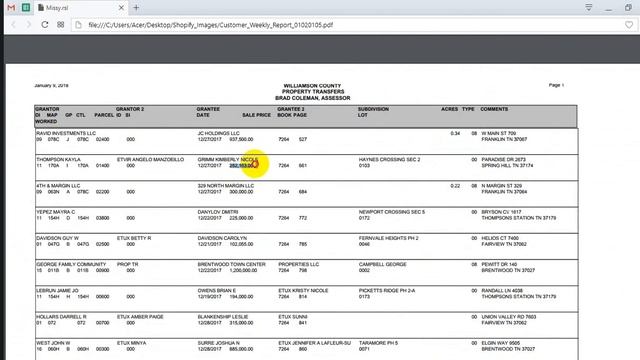The width and height of the screenshot is (640, 360).
Task: Click YEPEZ MAYRA C grantor name
Action: click(x=56, y=212)
